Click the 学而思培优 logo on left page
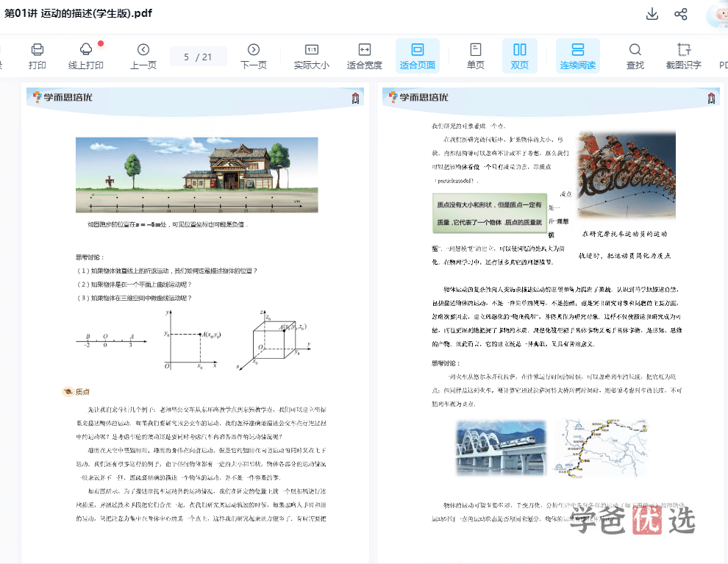728x564 pixels. [63, 97]
